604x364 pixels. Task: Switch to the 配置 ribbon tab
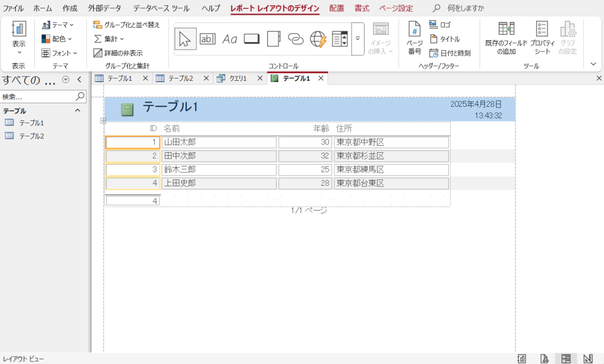tap(336, 8)
